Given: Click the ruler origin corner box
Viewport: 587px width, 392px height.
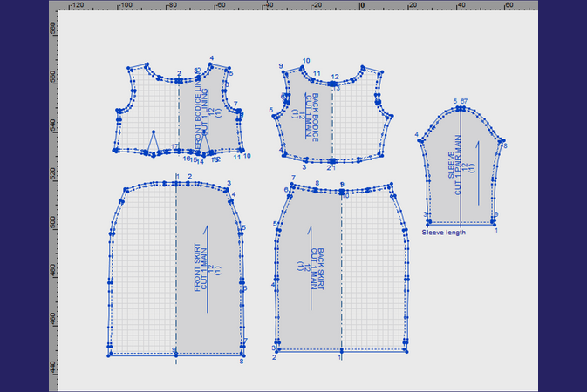Looking at the screenshot, I should click(x=53, y=5).
